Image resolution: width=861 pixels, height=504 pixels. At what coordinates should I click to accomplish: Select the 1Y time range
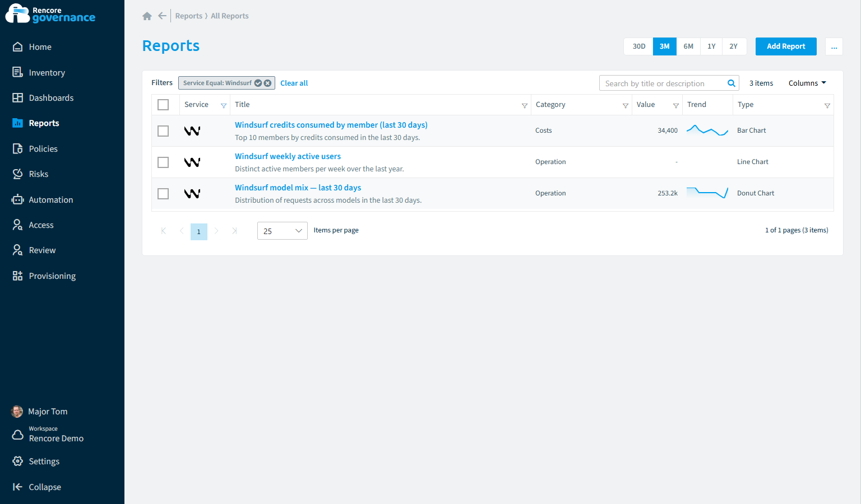click(x=711, y=46)
